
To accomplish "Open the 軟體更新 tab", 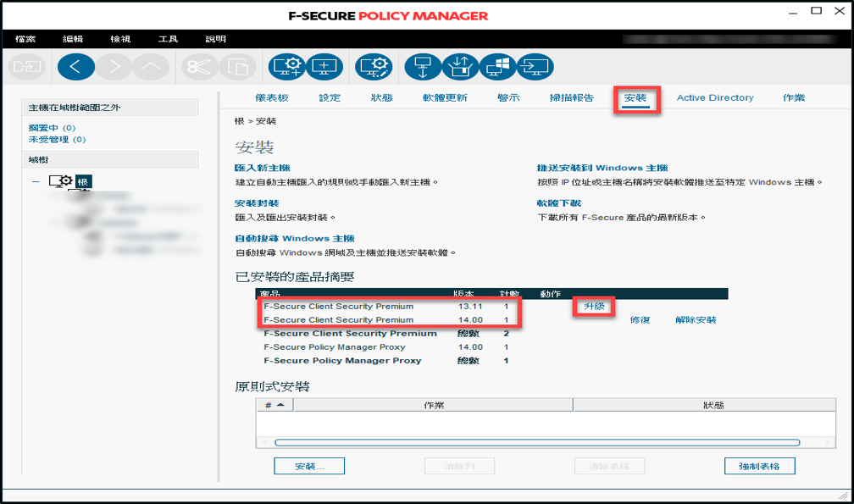I will coord(445,98).
